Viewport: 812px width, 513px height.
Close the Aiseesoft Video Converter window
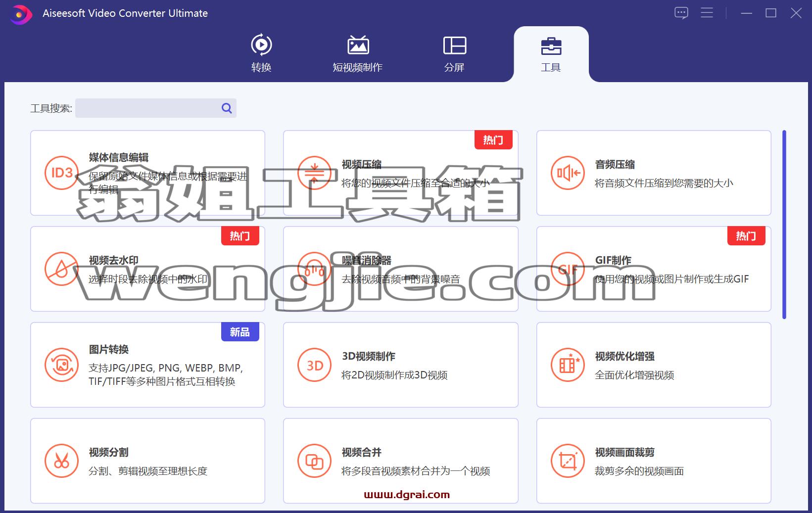point(796,13)
